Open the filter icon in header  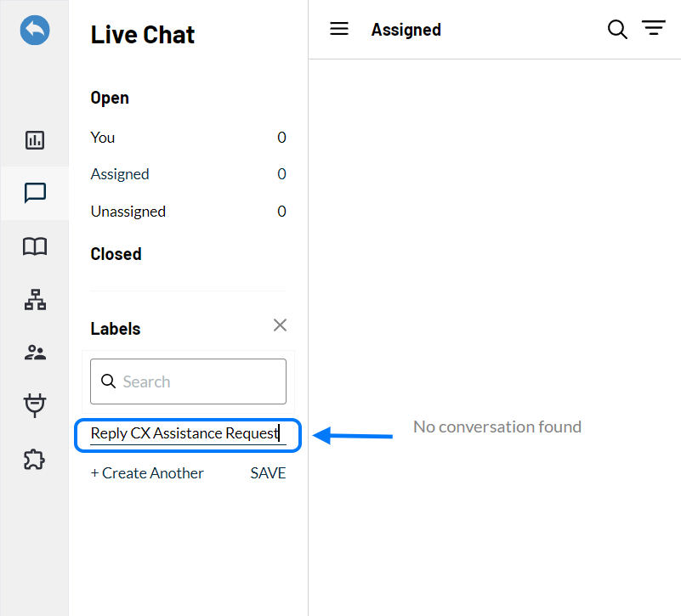pos(654,28)
